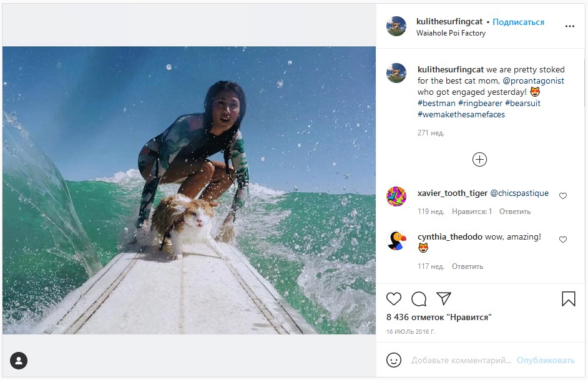Open the #ringbearer hashtag
The image size is (588, 380).
tap(480, 104)
